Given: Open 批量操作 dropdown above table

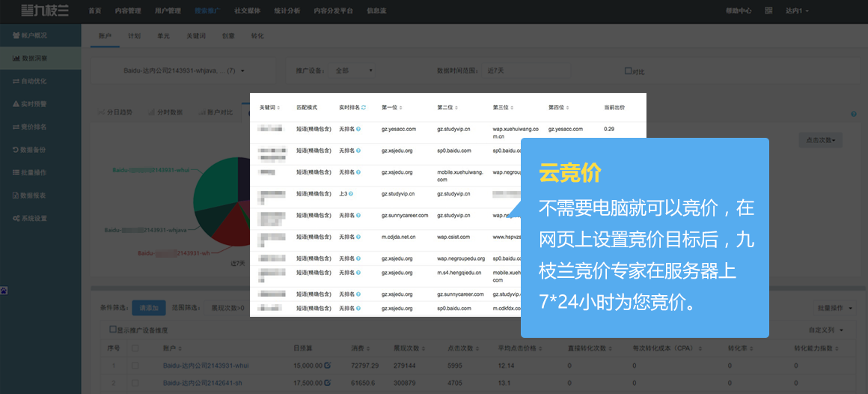Looking at the screenshot, I should click(x=834, y=308).
